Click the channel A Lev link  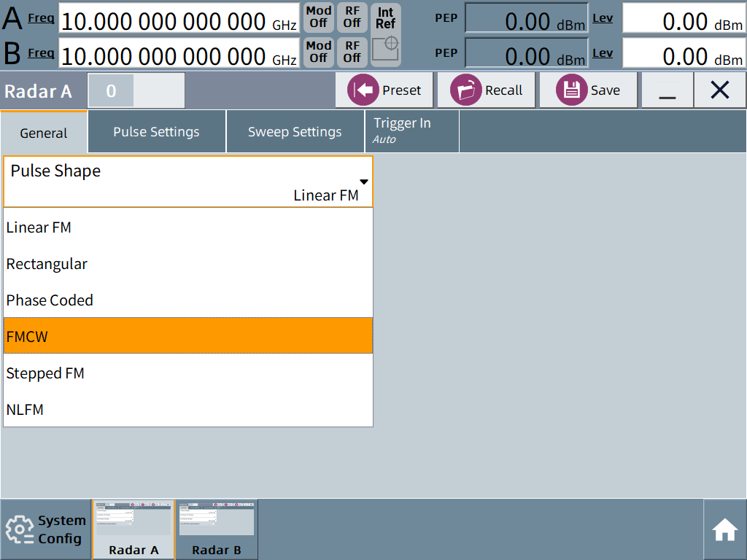603,18
